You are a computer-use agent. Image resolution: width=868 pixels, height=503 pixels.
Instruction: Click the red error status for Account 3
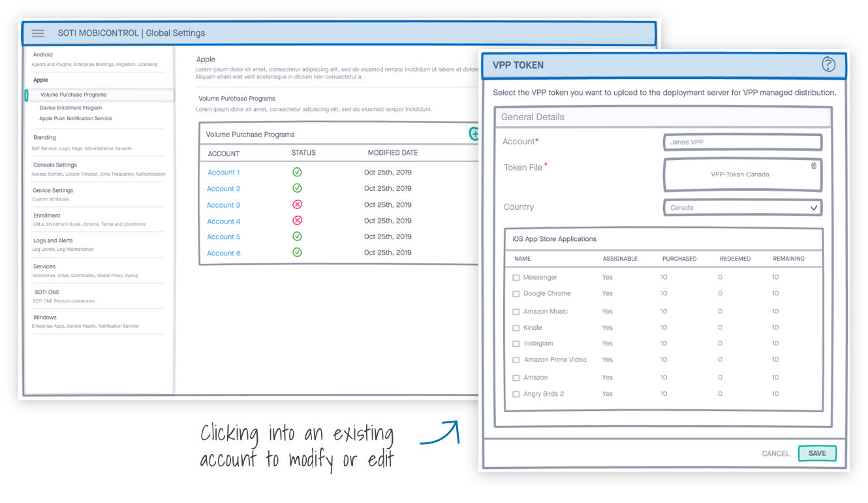point(297,205)
